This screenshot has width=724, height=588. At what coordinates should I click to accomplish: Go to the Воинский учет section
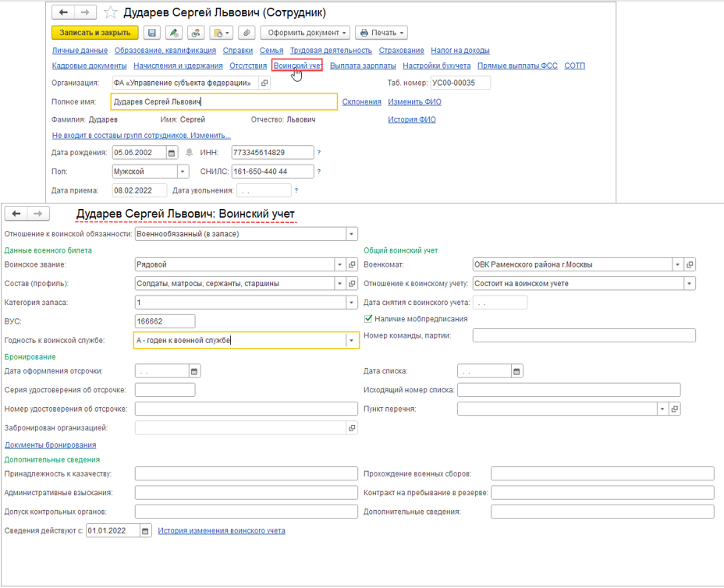pos(297,66)
